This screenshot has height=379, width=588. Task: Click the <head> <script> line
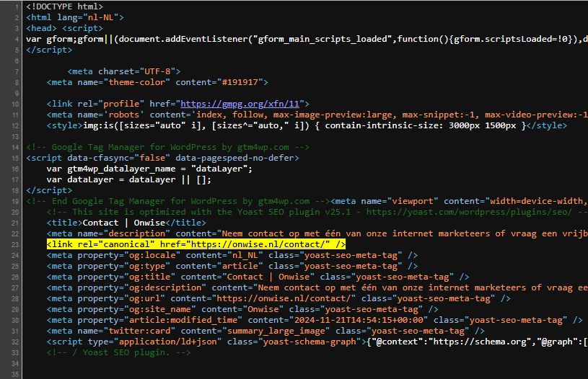click(64, 29)
